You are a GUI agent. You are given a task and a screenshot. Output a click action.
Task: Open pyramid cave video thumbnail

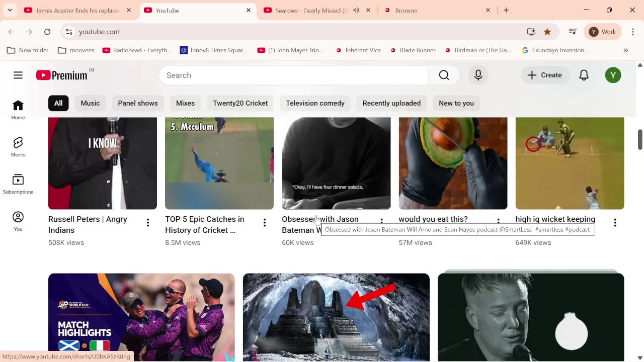(x=336, y=317)
